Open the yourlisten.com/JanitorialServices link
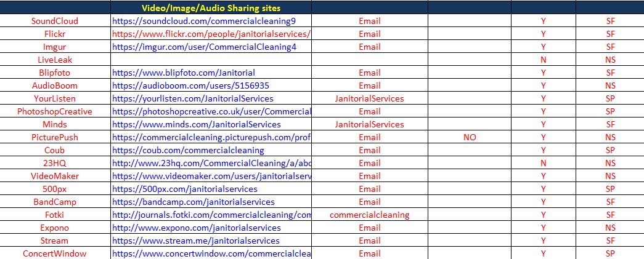The image size is (644, 259). click(x=193, y=98)
